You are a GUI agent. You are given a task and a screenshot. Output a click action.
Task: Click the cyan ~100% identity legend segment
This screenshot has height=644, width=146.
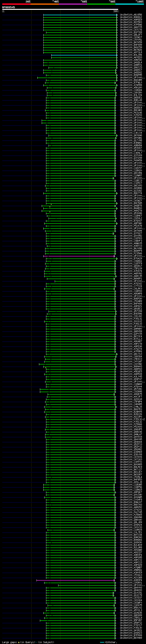[130, 4]
